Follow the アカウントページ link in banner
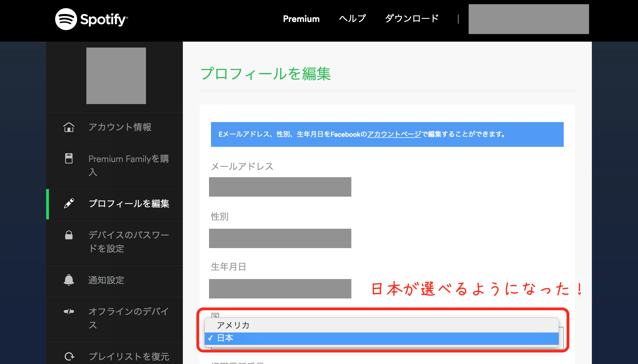Image resolution: width=638 pixels, height=364 pixels. coord(394,134)
